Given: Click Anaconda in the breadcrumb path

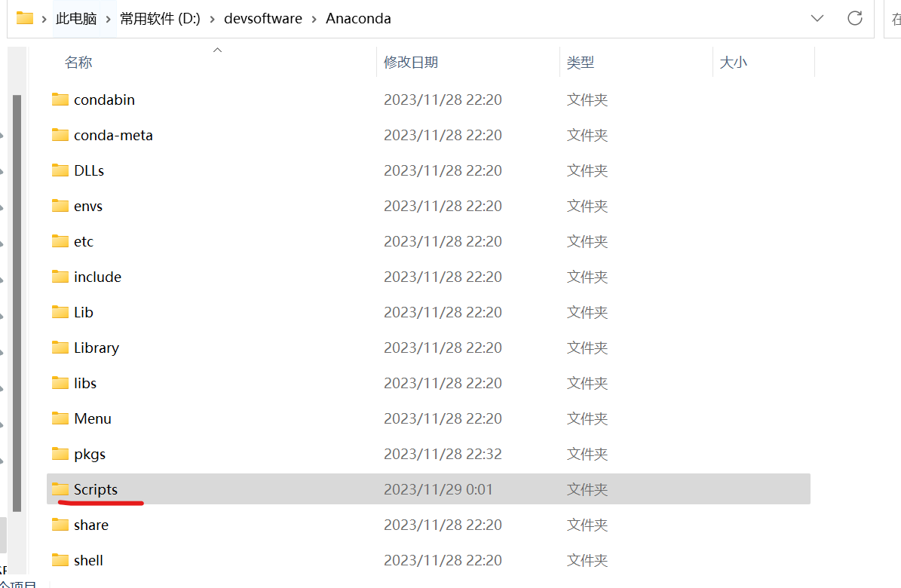Looking at the screenshot, I should pos(359,18).
